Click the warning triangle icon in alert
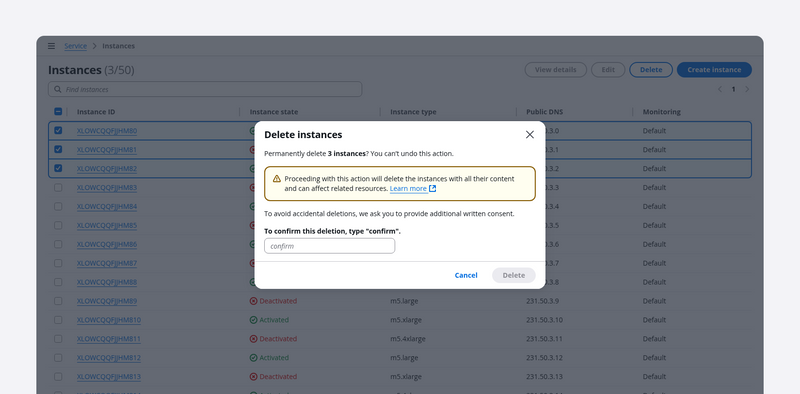This screenshot has width=800, height=394. 277,179
